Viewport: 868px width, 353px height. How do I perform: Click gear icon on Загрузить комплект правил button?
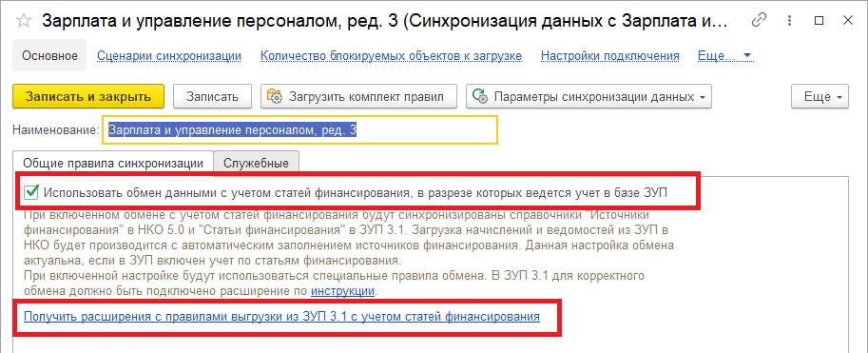point(275,96)
